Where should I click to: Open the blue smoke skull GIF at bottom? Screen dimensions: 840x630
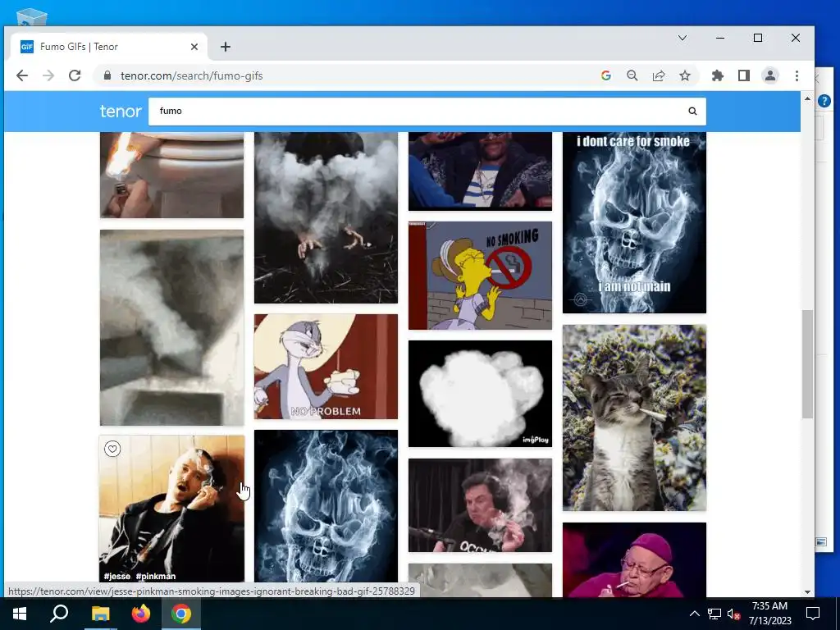pyautogui.click(x=326, y=505)
